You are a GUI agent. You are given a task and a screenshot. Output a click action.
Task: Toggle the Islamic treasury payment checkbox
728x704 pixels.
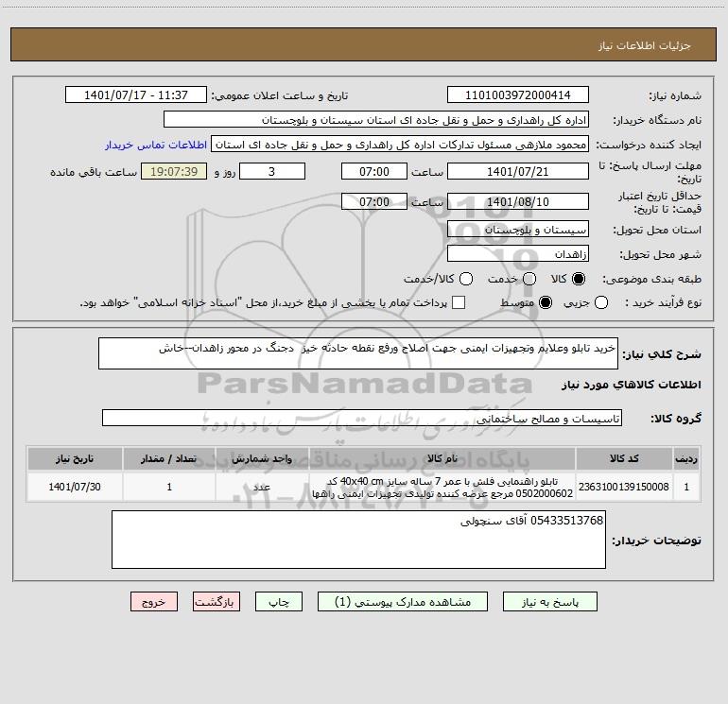tap(459, 302)
